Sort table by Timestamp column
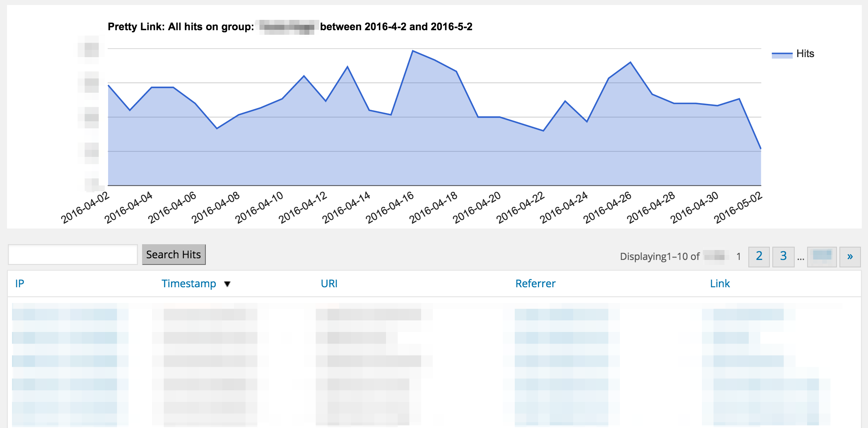This screenshot has height=428, width=868. point(189,284)
